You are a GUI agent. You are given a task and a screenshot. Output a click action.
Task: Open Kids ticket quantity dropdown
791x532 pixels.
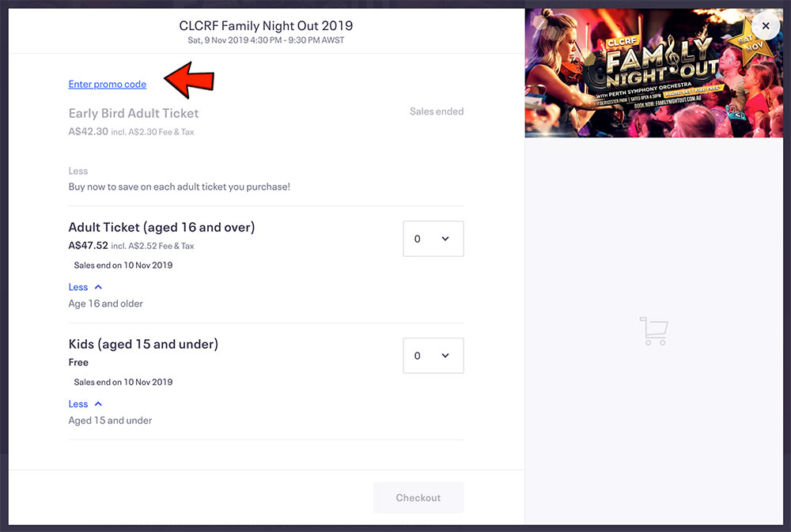433,356
